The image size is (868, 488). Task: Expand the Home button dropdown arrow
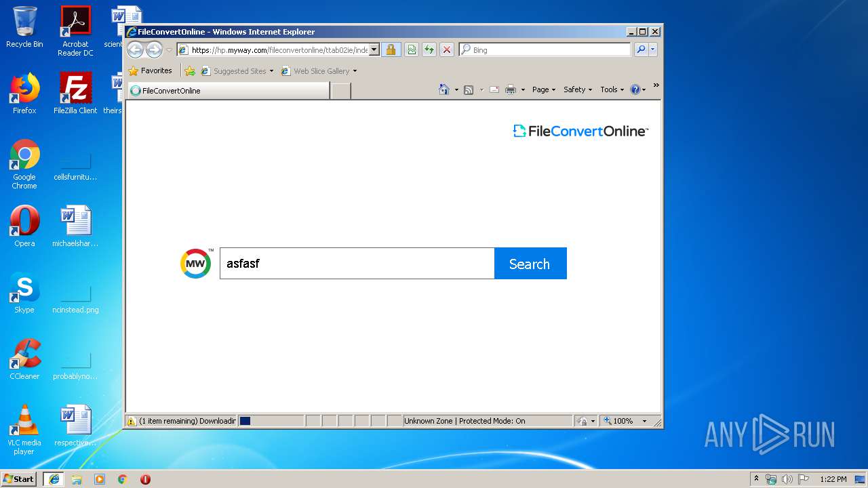pyautogui.click(x=456, y=89)
